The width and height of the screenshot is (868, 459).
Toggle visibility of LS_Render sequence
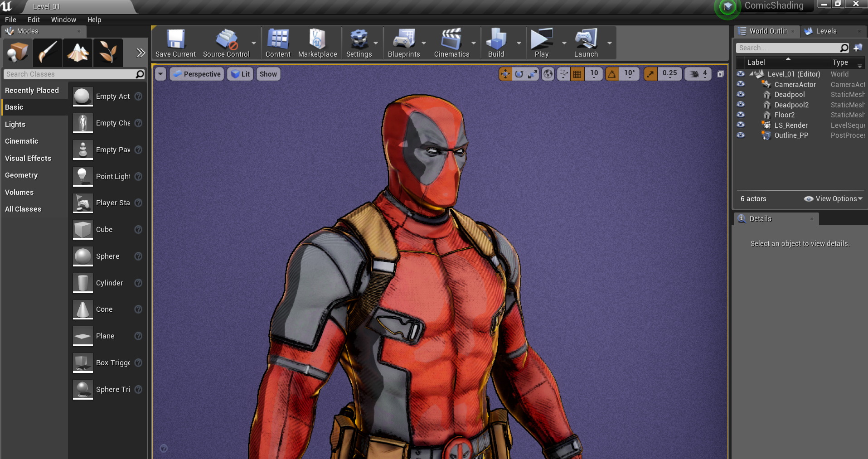741,125
